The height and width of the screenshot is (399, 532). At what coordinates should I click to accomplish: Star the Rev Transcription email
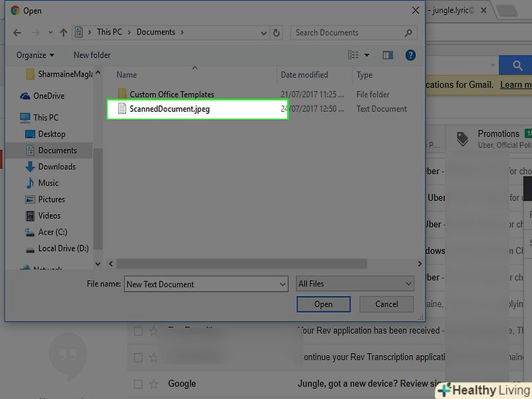click(153, 357)
